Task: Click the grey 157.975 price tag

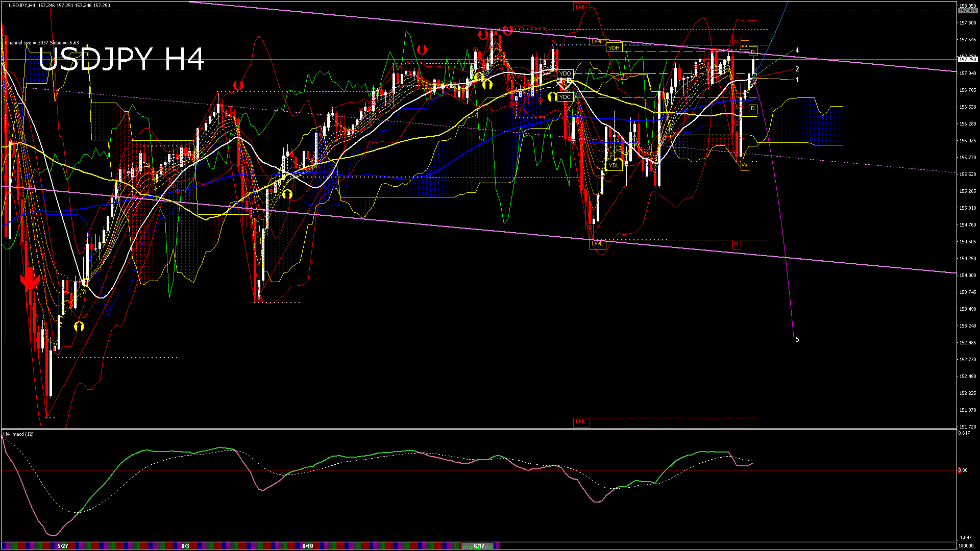Action: click(968, 11)
